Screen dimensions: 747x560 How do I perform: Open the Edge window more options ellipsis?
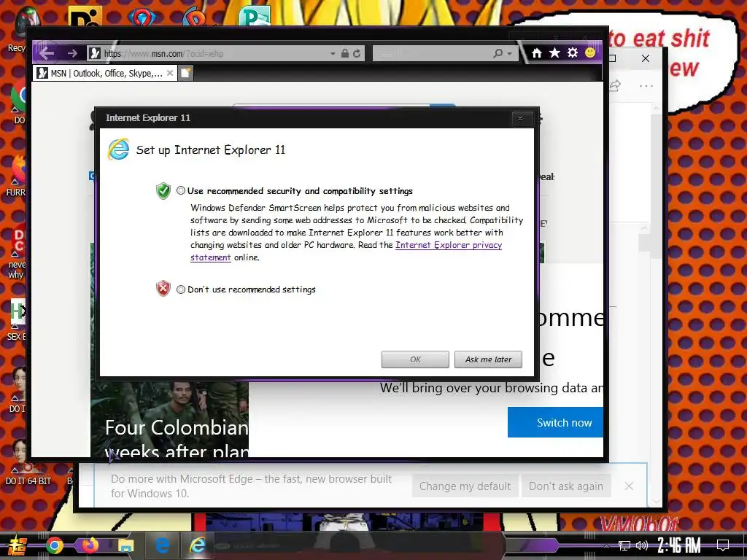coord(646,86)
